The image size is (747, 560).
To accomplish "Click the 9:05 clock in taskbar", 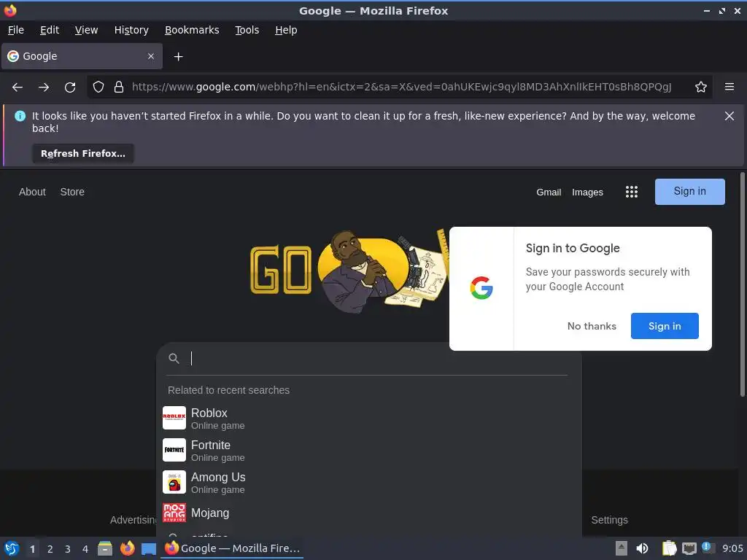I will pyautogui.click(x=732, y=548).
